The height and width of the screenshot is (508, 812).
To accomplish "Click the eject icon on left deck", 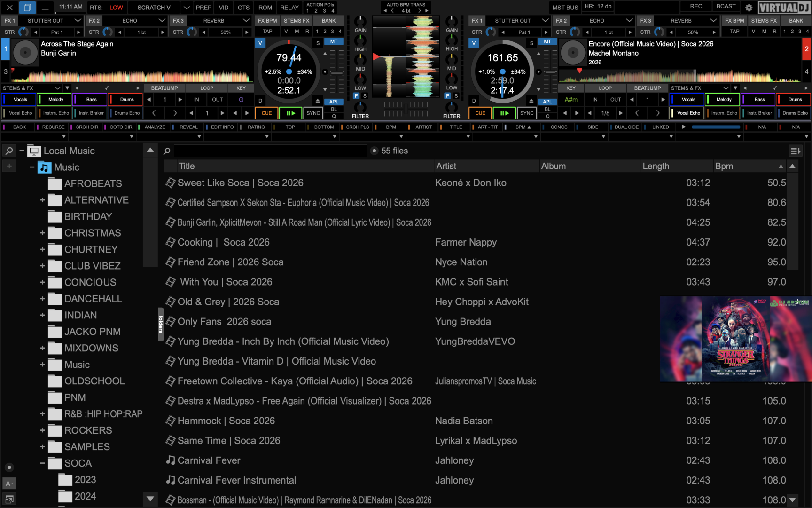I will point(318,101).
